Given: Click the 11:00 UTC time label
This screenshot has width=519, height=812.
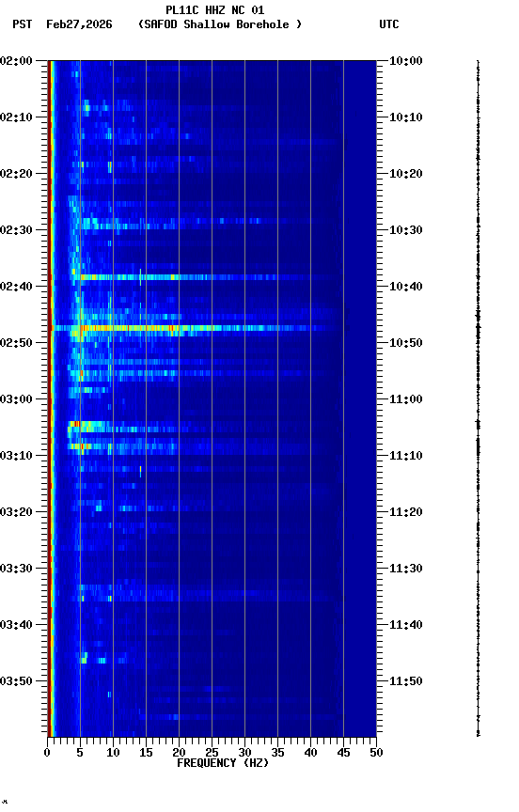Looking at the screenshot, I should pyautogui.click(x=406, y=399).
